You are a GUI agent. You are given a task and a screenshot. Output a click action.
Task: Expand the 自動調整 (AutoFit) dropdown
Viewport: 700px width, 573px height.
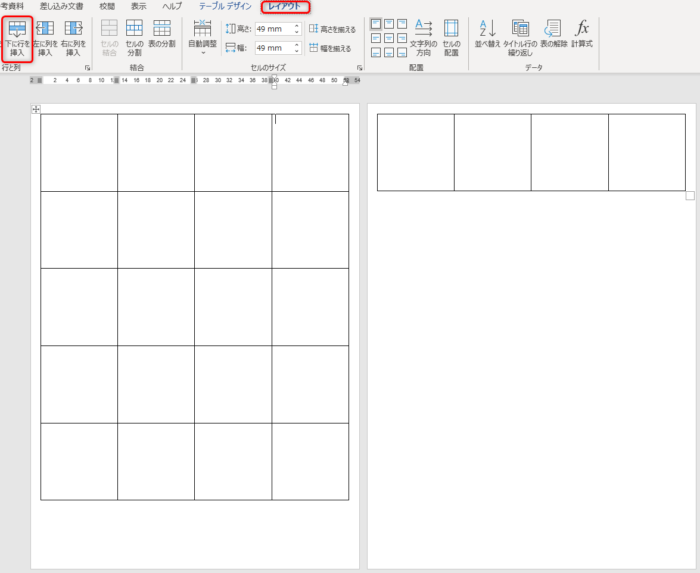[202, 38]
